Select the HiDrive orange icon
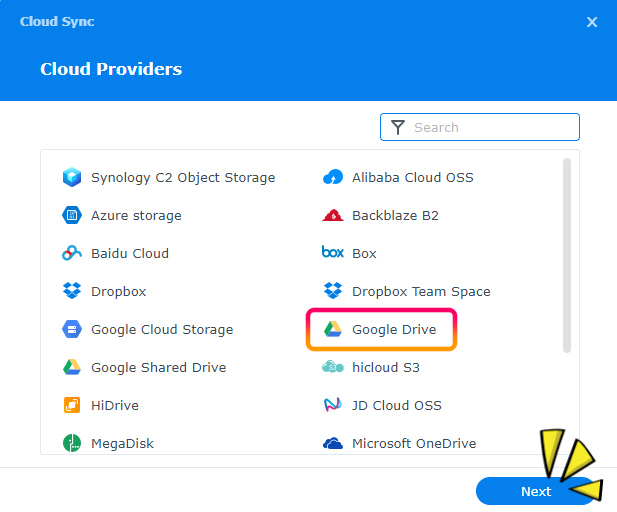617x512 pixels. (x=72, y=405)
